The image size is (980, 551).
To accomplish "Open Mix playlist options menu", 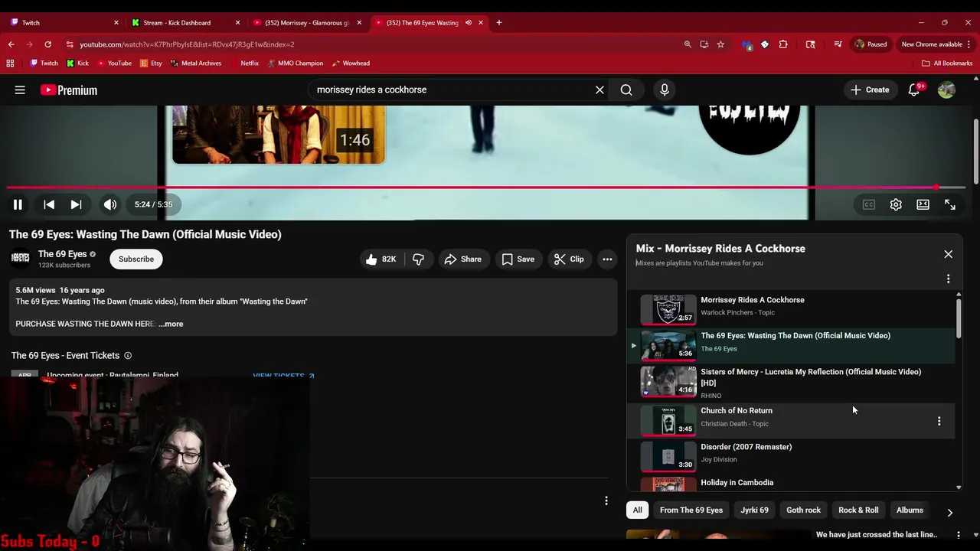I will coord(949,279).
